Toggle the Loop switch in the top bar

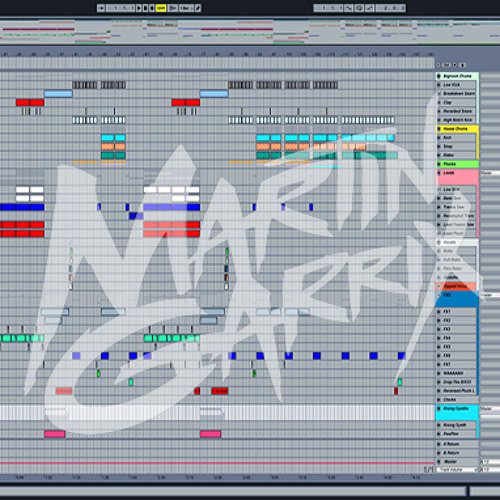click(359, 8)
